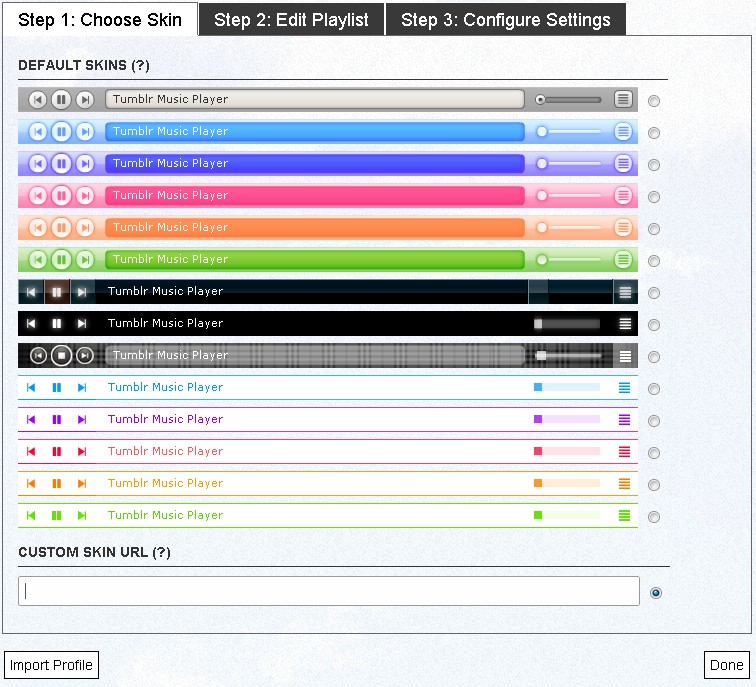
Task: Select the pink glossy skin radio button
Action: click(654, 197)
